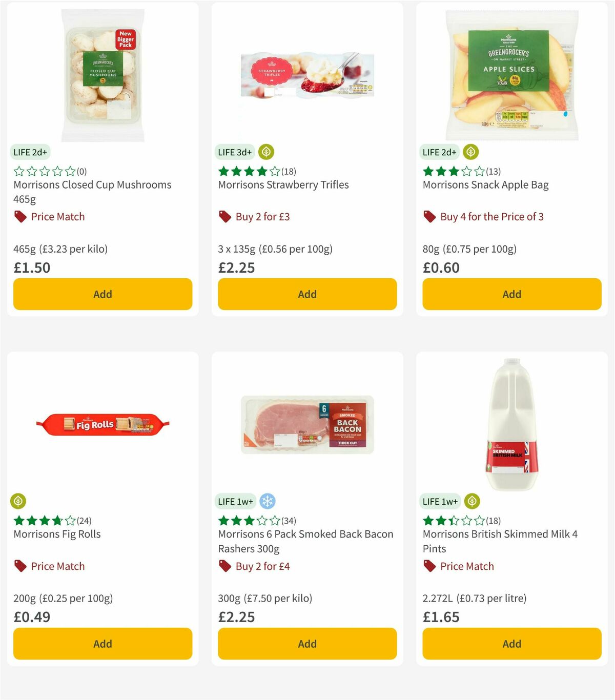Click the organic leaf icon beside Strawberry Trifles
This screenshot has height=700, width=615.
pos(265,152)
